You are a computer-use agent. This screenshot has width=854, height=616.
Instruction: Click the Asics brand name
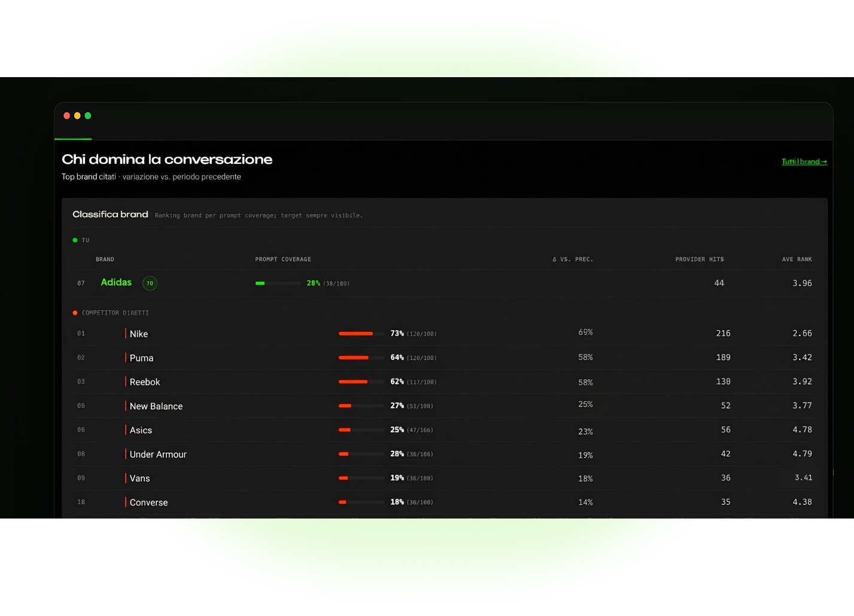[141, 430]
